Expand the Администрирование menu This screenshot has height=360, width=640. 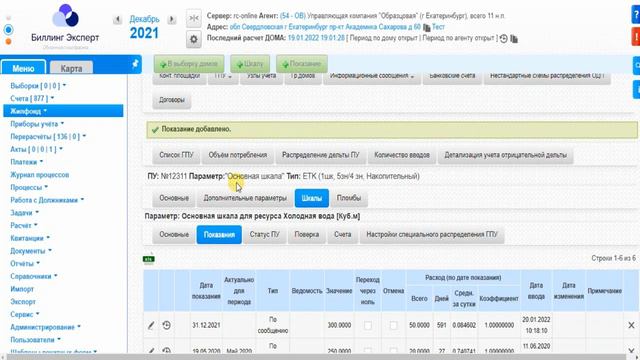[x=45, y=327]
